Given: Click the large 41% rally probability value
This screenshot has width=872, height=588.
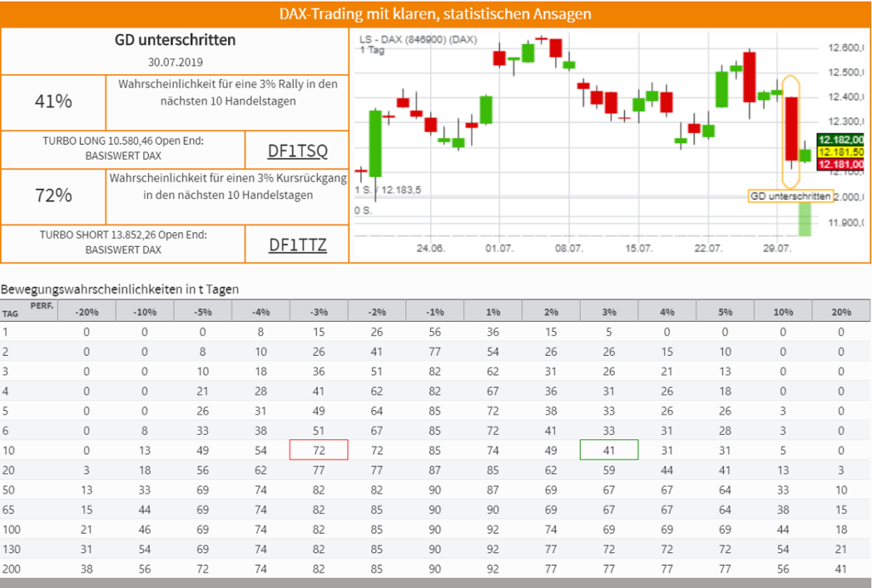Looking at the screenshot, I should pos(54,101).
